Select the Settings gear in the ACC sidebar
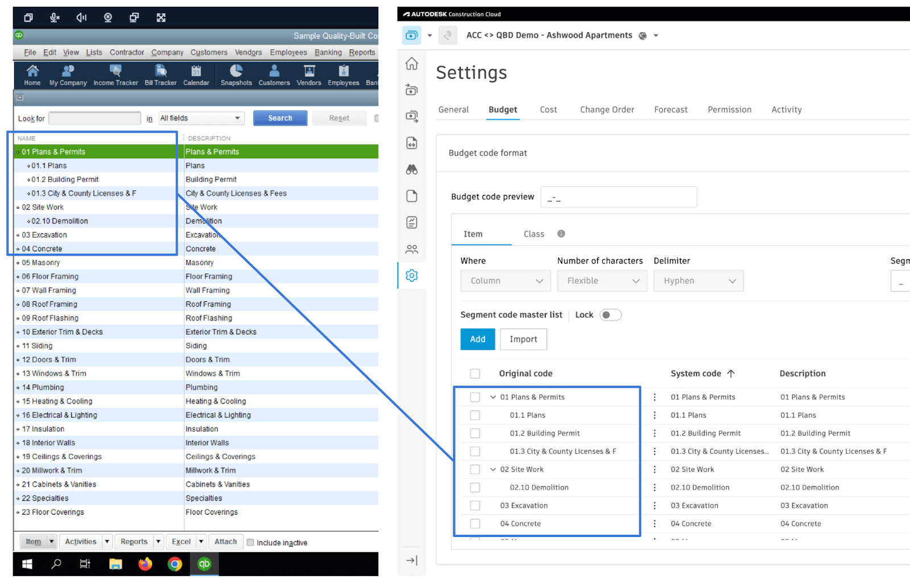Screen dimensions: 910x588 tap(411, 275)
